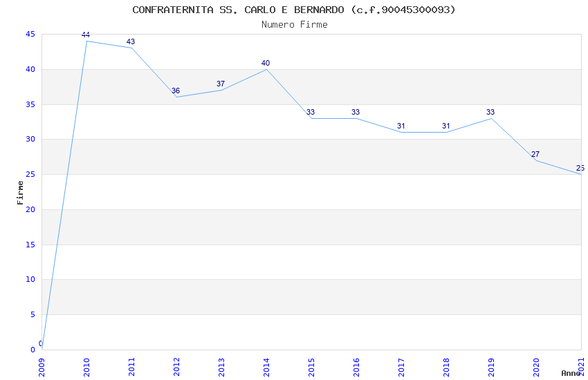The image size is (588, 380).
Task: Click x-axis year 2009
Action: tap(42, 368)
